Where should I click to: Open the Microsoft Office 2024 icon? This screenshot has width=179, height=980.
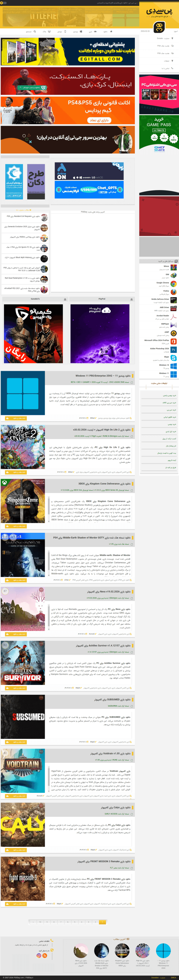click(x=173, y=341)
